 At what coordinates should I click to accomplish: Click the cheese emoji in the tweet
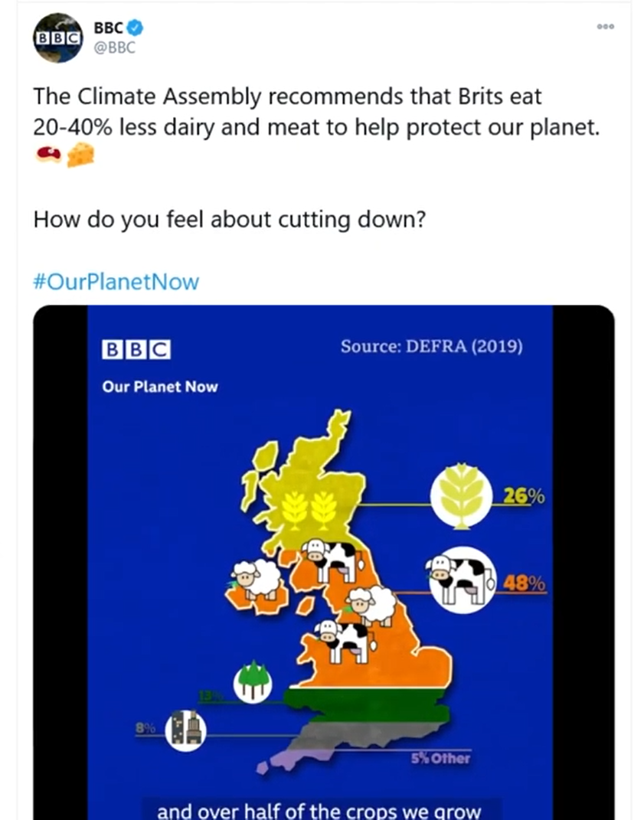point(80,155)
